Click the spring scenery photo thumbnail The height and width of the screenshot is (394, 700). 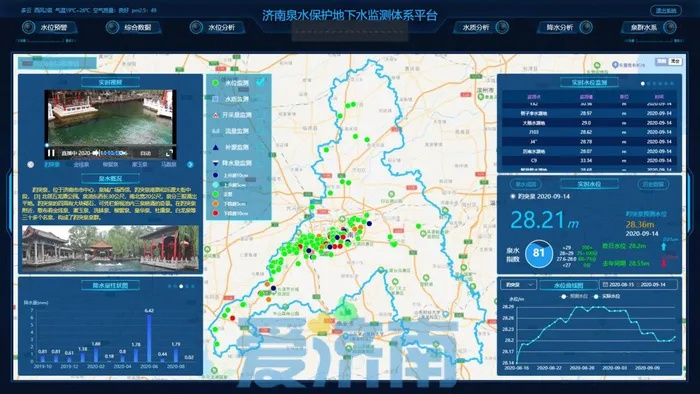(110, 248)
